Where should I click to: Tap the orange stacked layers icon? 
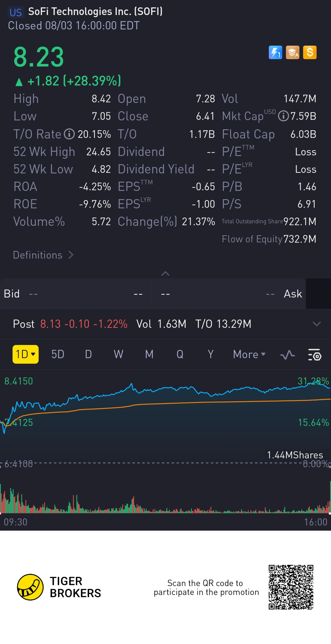[x=293, y=52]
